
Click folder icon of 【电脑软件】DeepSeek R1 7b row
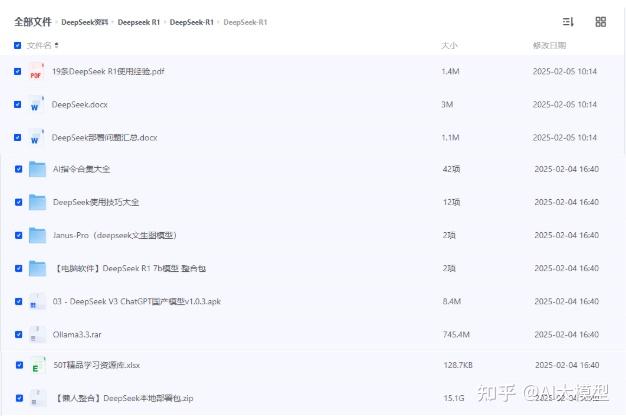point(37,269)
